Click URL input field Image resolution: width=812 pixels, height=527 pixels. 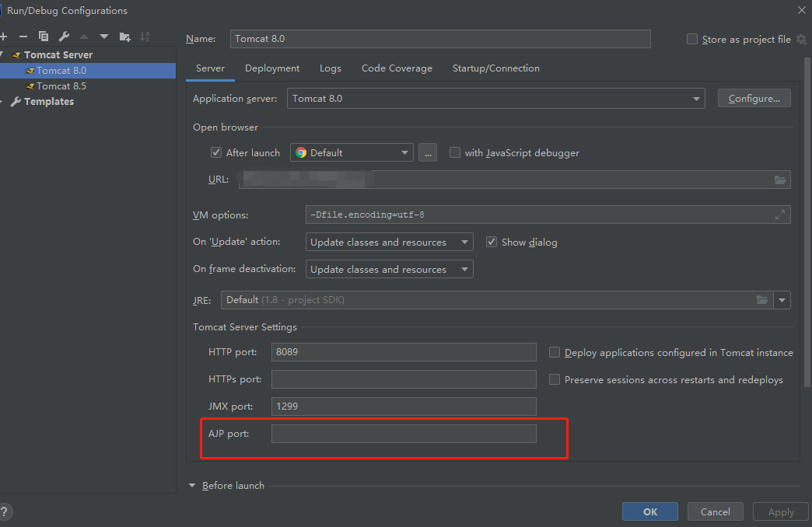pyautogui.click(x=514, y=180)
